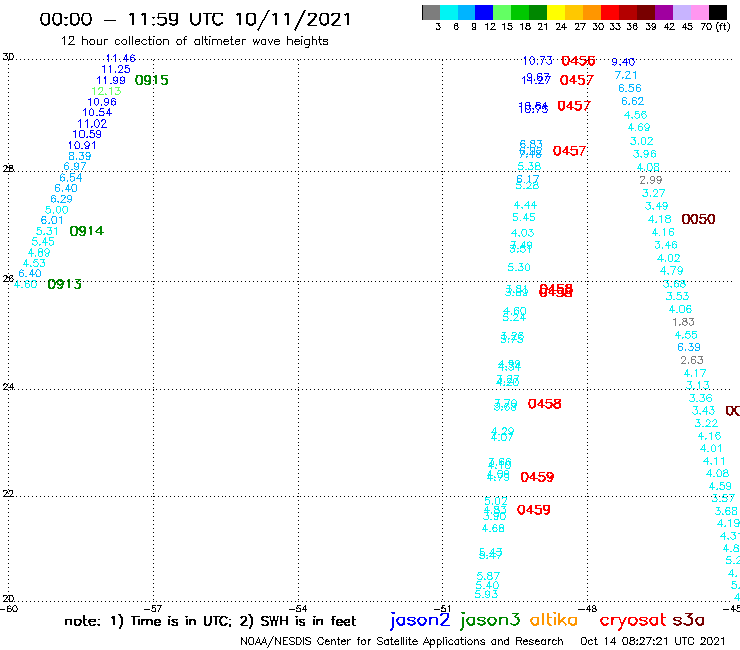Click the pink legend swatch
Image resolution: width=740 pixels, height=650 pixels.
pyautogui.click(x=699, y=12)
